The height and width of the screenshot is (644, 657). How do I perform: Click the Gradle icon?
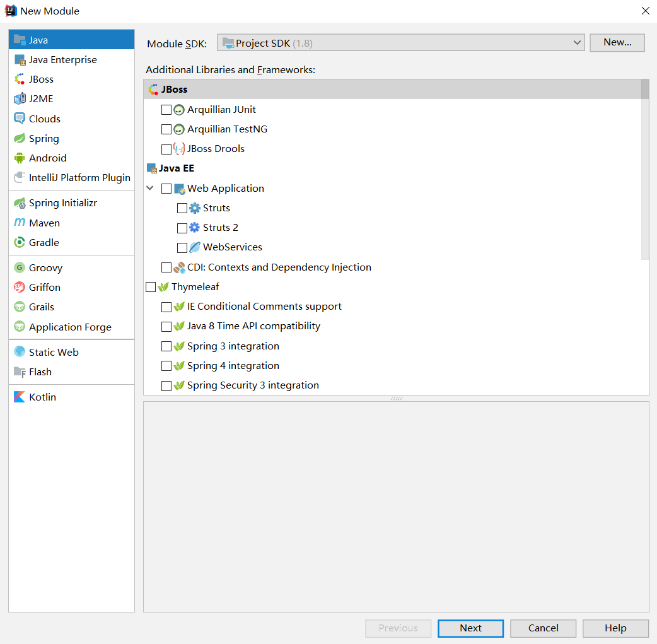coord(20,242)
